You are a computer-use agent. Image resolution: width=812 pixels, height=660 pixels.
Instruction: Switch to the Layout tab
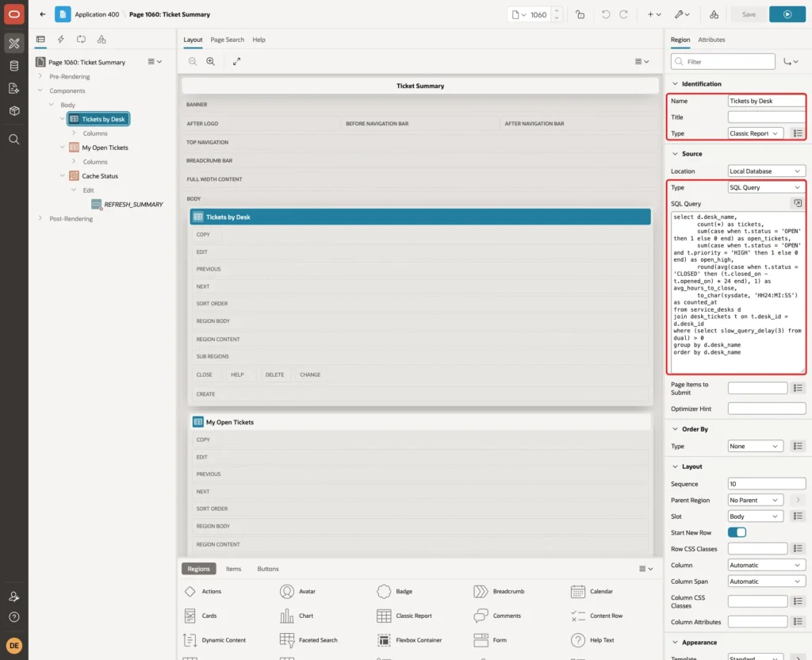point(193,40)
